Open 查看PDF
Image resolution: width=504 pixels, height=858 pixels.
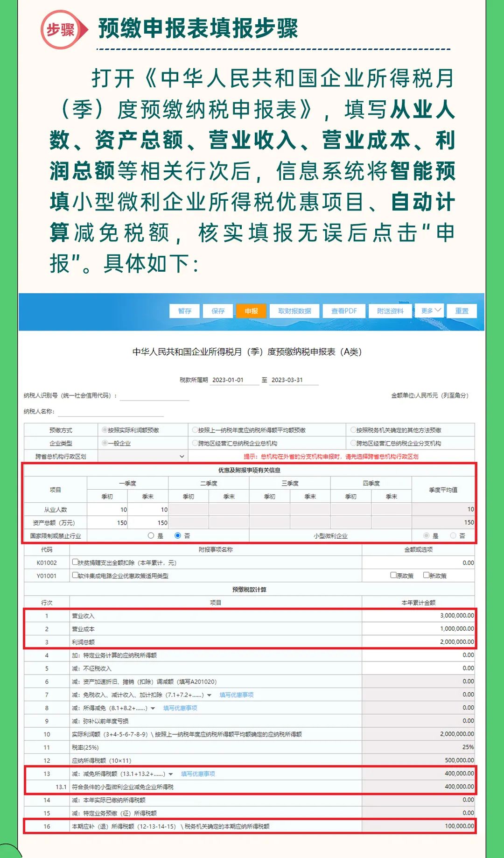(x=344, y=311)
